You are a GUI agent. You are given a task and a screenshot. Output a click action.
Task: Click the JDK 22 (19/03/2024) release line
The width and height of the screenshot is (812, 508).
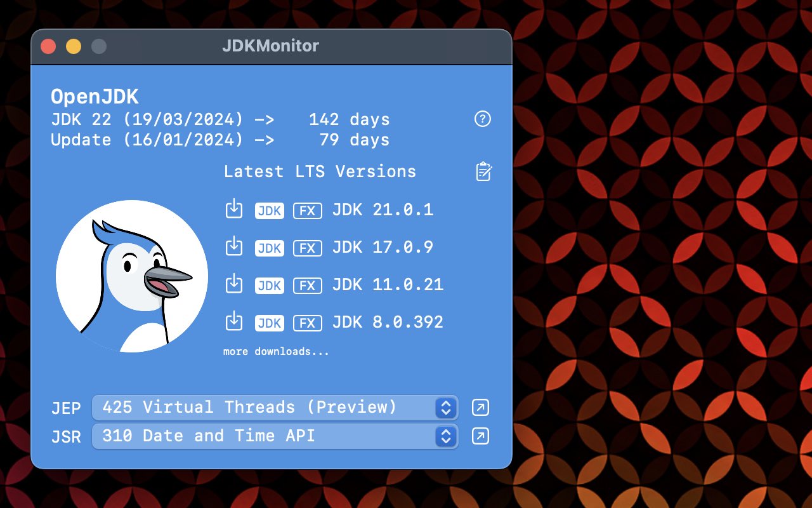click(220, 119)
